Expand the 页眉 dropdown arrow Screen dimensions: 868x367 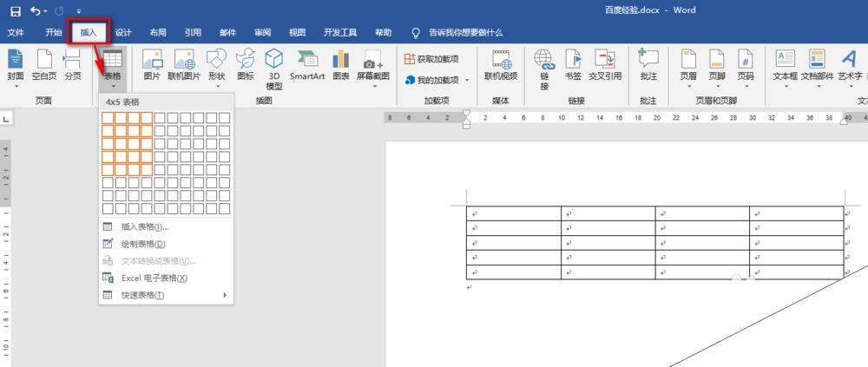point(688,86)
